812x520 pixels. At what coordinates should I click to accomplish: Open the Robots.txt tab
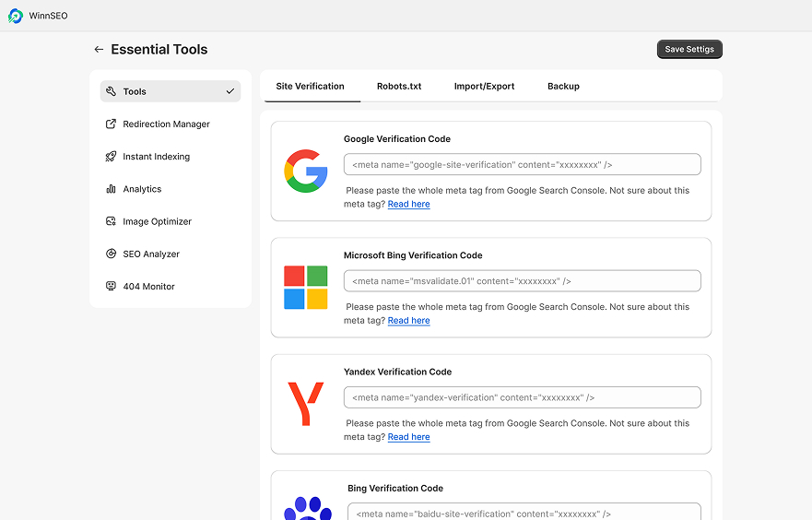point(399,86)
